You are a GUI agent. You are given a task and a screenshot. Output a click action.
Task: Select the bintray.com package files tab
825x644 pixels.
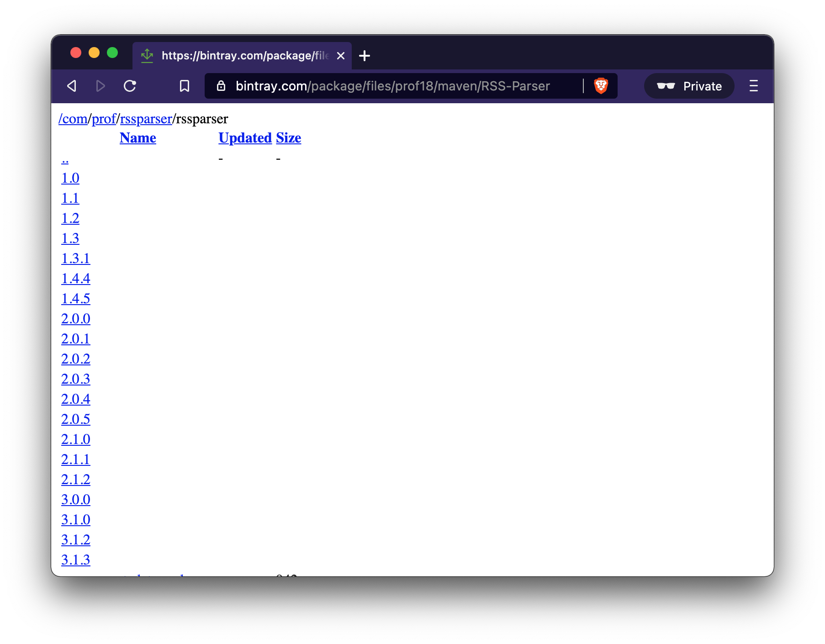(242, 56)
